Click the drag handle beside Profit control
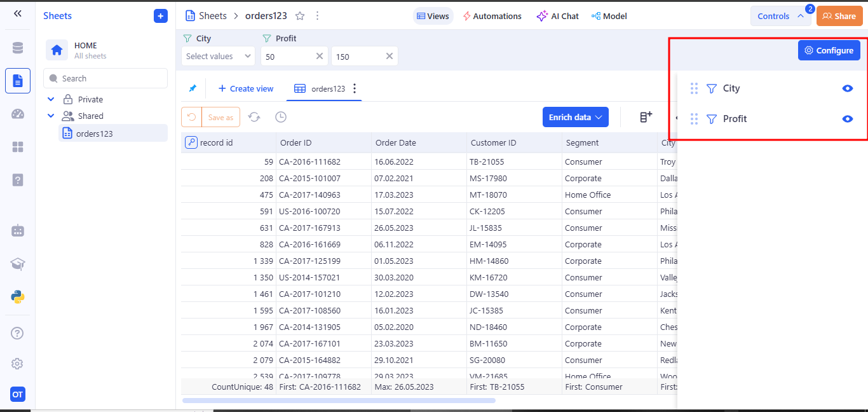This screenshot has width=868, height=412. pyautogui.click(x=694, y=119)
